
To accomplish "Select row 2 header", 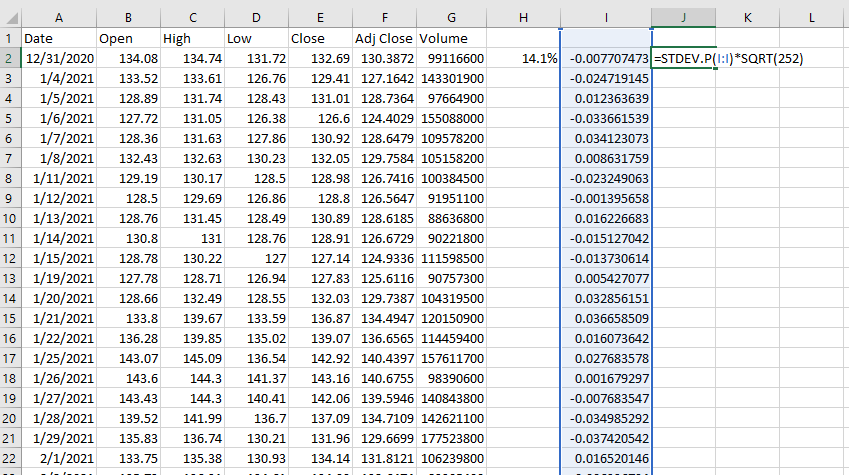I will [x=10, y=58].
